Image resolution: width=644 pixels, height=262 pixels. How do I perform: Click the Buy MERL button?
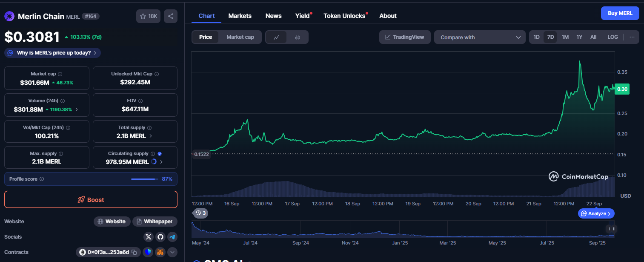pos(620,13)
